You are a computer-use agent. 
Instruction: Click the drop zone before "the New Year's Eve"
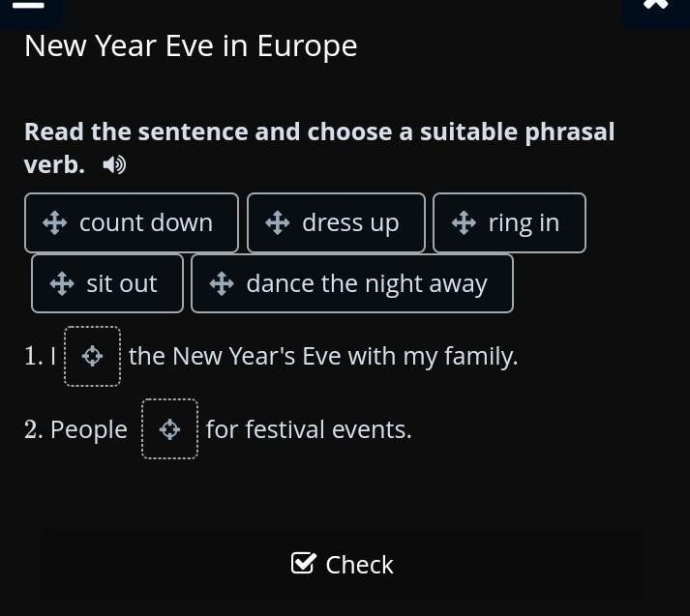click(x=92, y=357)
